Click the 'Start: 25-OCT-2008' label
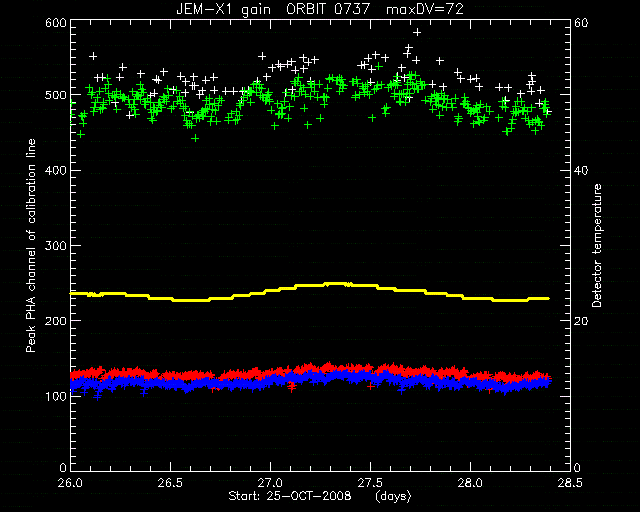 click(290, 496)
